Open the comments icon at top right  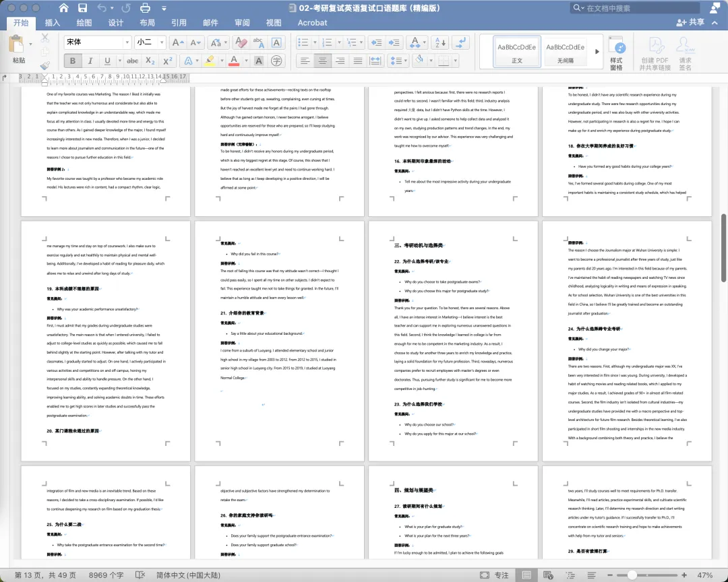715,8
